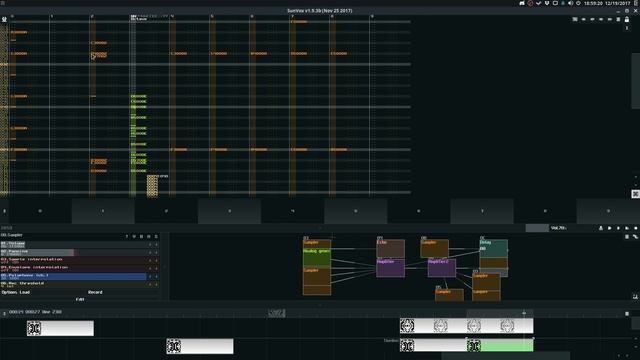Screen dimensions: 640x360
Task: Open the pattern editor menu beside the lock
Action: [x=618, y=19]
